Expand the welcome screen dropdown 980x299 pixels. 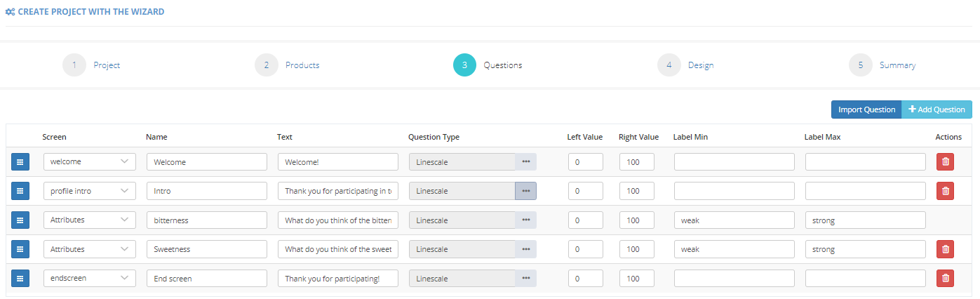[90, 162]
